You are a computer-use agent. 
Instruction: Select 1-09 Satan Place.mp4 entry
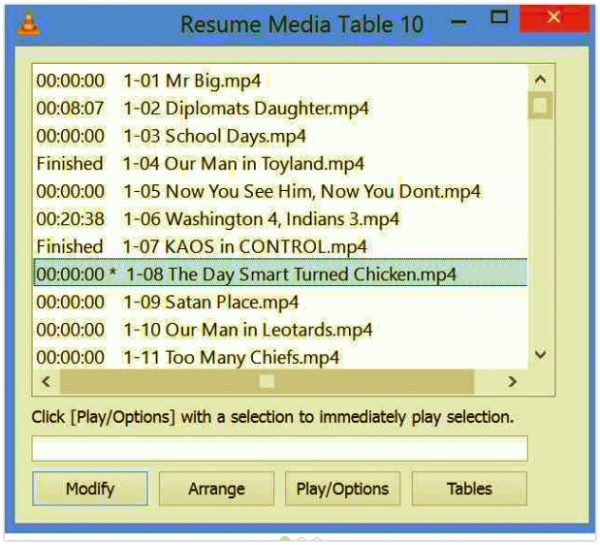280,302
